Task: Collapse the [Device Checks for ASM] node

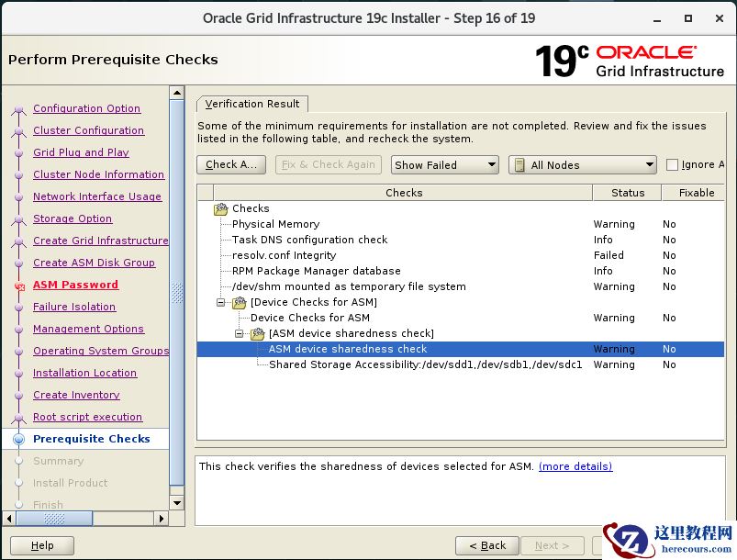Action: coord(220,302)
